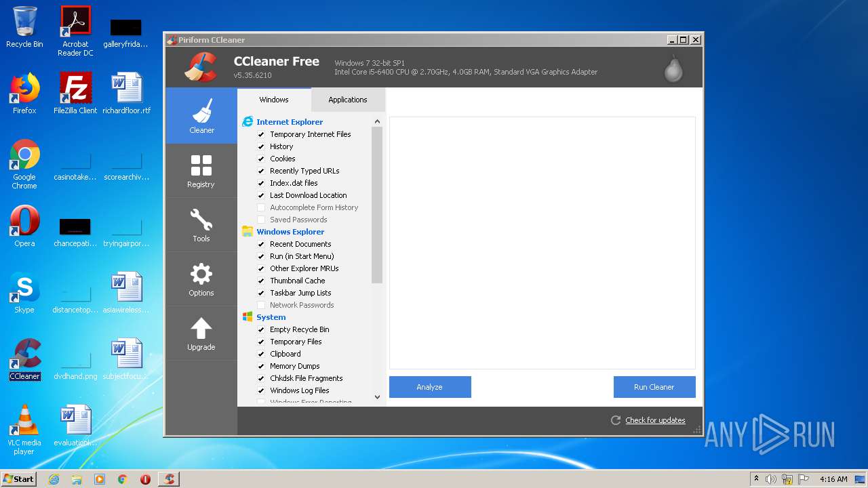Select CCleaner desktop shortcut
Screen dimensions: 868x488
coord(24,359)
